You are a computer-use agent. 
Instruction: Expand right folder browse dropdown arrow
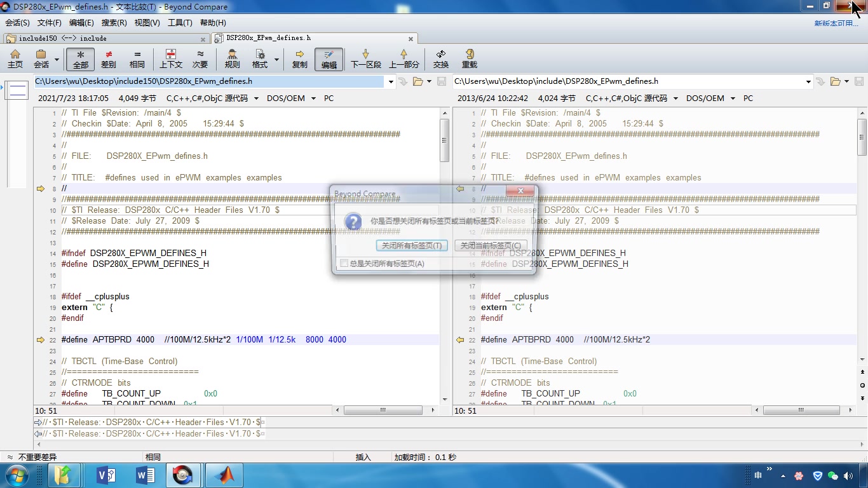(x=848, y=81)
